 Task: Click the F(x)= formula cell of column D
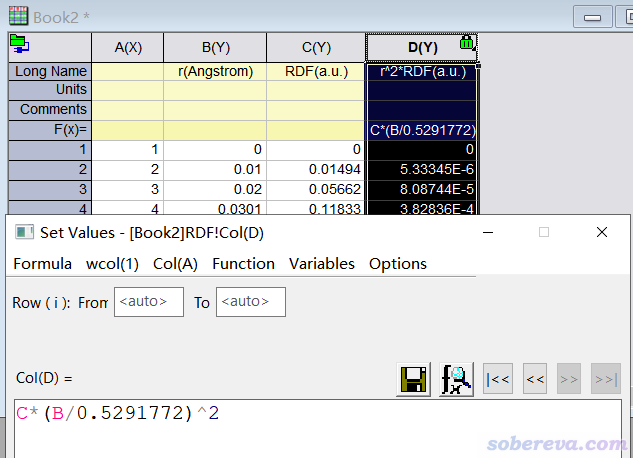(x=422, y=130)
